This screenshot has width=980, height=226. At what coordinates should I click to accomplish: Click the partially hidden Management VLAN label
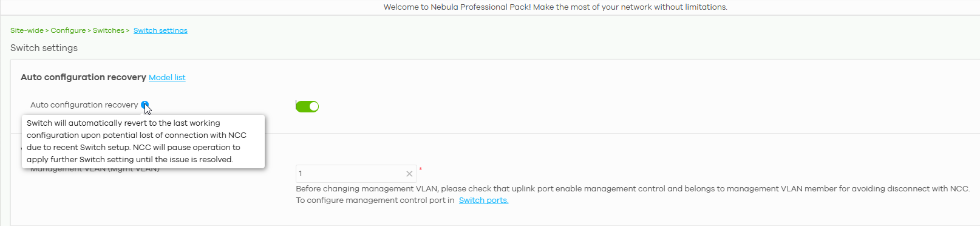coord(95,169)
